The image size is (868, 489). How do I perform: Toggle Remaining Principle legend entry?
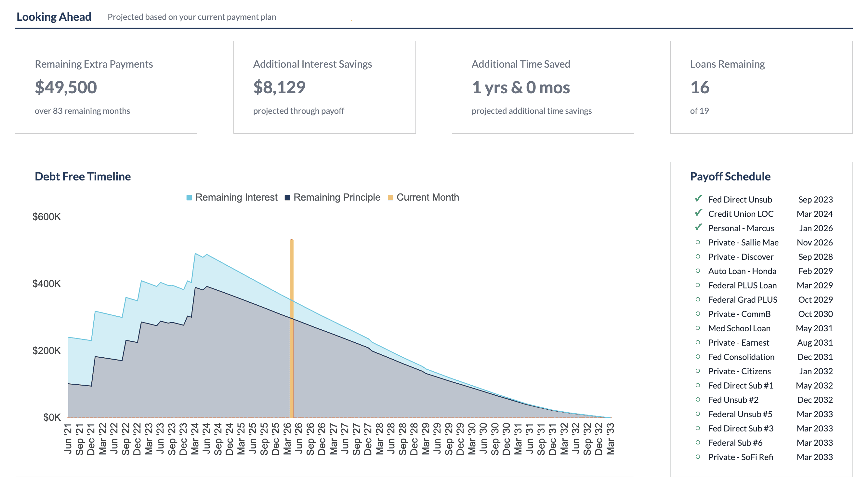pyautogui.click(x=336, y=197)
